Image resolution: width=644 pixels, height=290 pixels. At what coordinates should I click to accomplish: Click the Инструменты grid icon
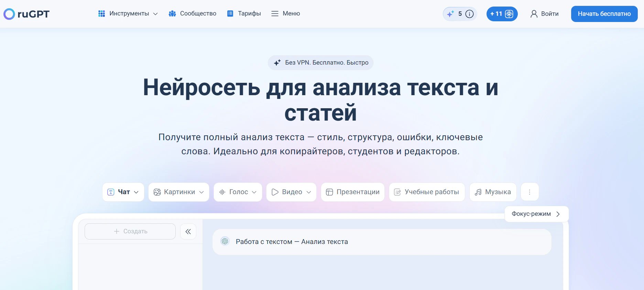coord(101,14)
